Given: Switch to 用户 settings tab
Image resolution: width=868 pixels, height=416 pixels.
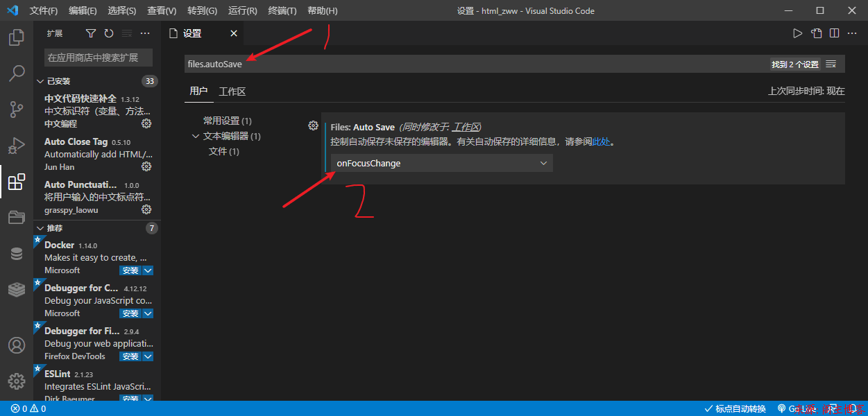Looking at the screenshot, I should [198, 91].
